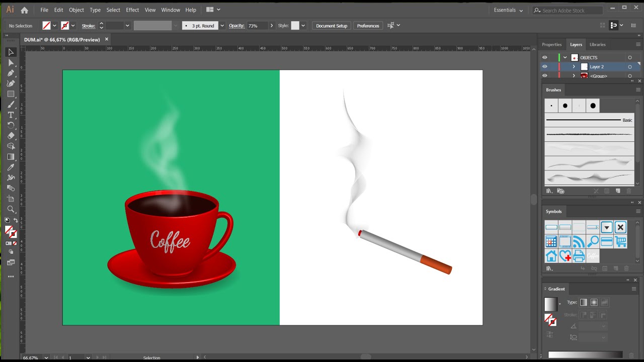Open the Effect menu
This screenshot has height=362, width=644.
tap(132, 10)
